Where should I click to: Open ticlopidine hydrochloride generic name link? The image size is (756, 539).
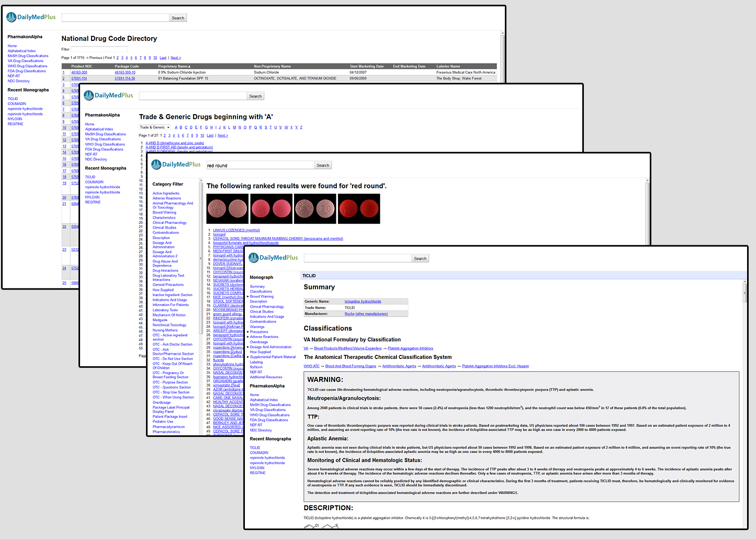[363, 301]
